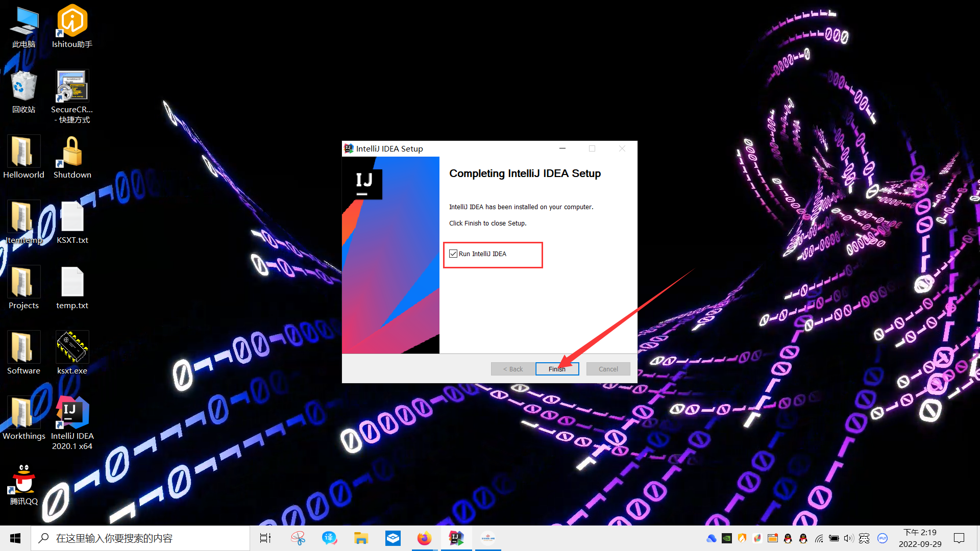Select the Shutdown padlock icon

pos(72,152)
